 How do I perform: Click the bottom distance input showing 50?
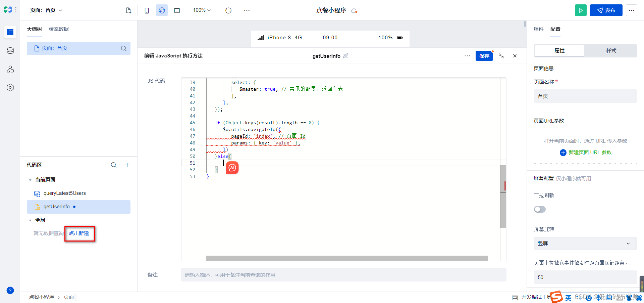(585, 277)
